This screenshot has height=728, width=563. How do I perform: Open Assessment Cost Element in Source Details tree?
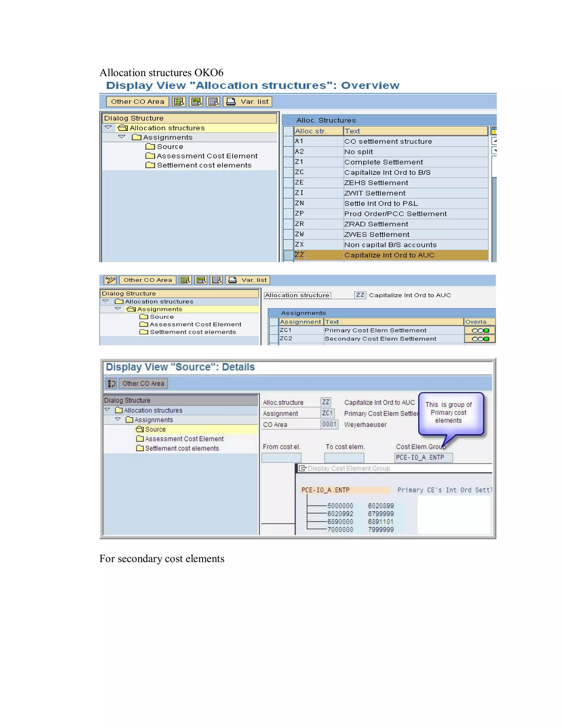180,439
